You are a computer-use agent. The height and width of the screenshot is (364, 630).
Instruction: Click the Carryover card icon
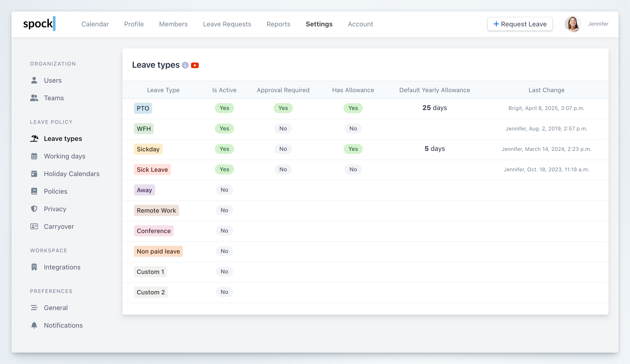point(34,226)
